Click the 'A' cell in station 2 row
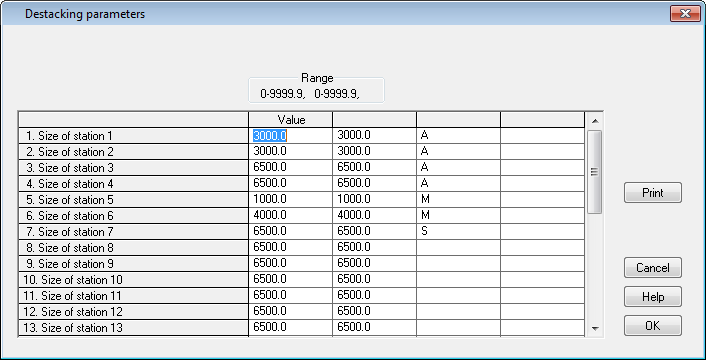 [x=458, y=151]
